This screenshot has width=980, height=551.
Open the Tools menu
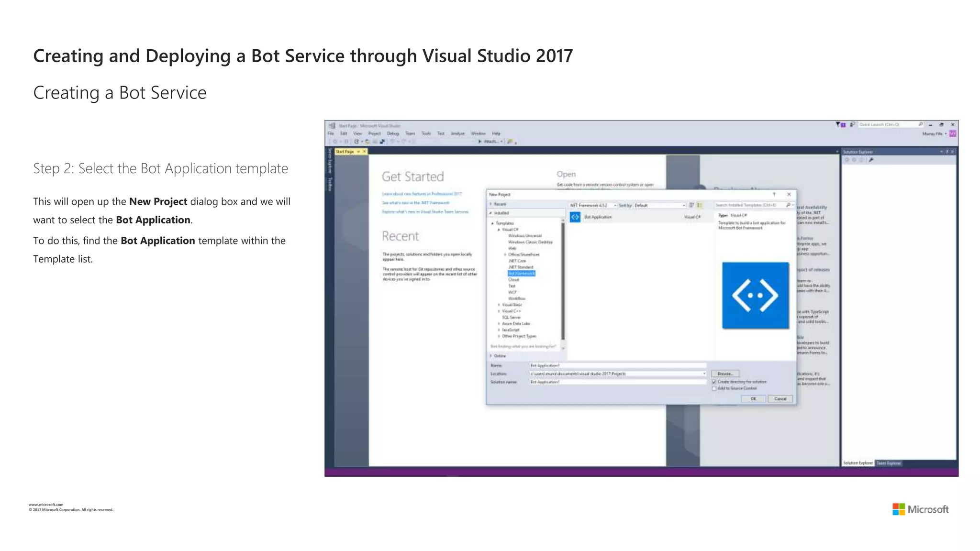point(426,133)
